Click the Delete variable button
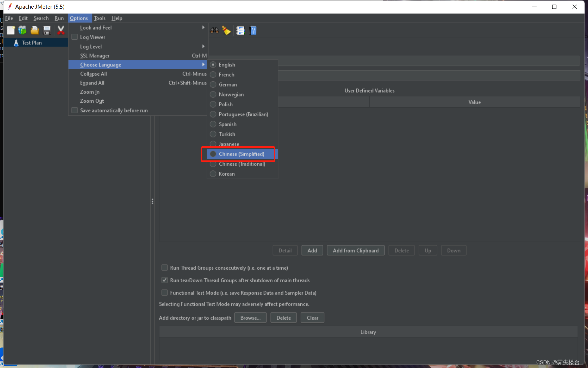 click(x=401, y=250)
